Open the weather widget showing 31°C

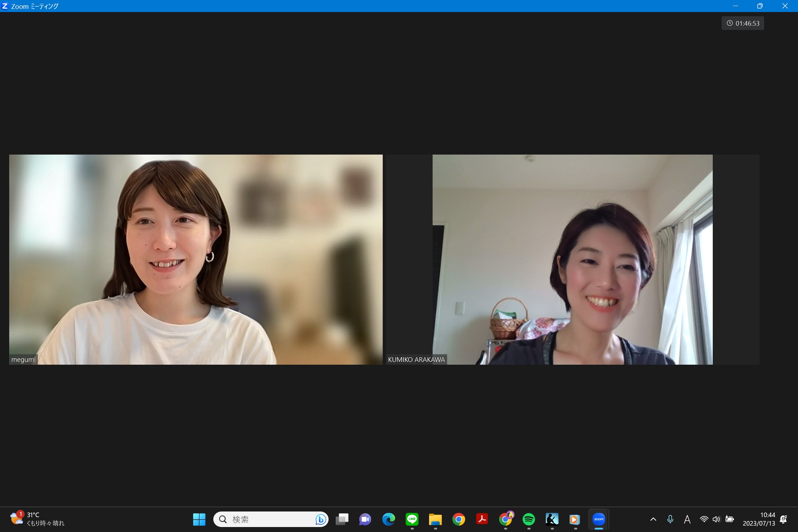pyautogui.click(x=37, y=519)
